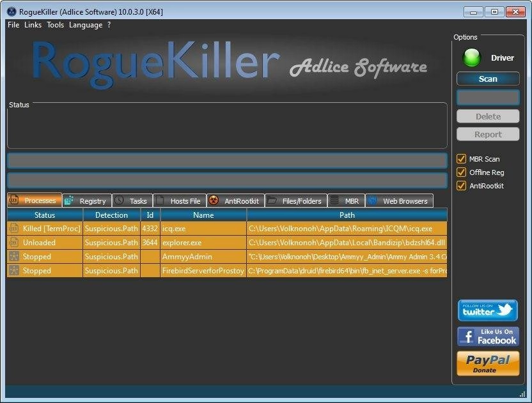Switch to the Files/Folders tab
Screen dimensions: 532x403
(x=296, y=201)
